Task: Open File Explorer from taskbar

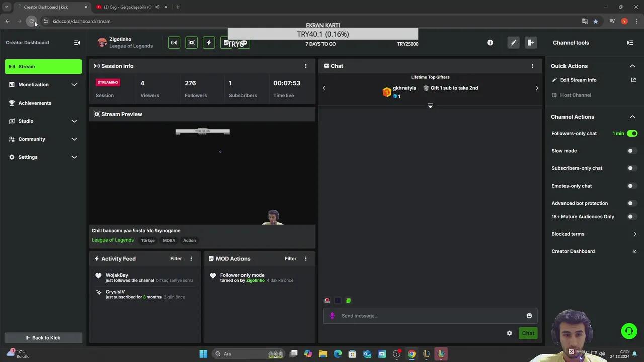Action: [323, 354]
